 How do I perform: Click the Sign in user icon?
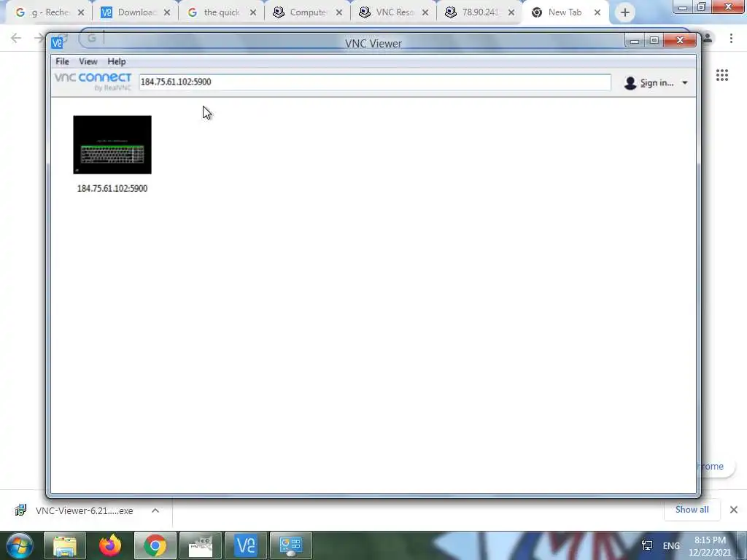click(630, 83)
